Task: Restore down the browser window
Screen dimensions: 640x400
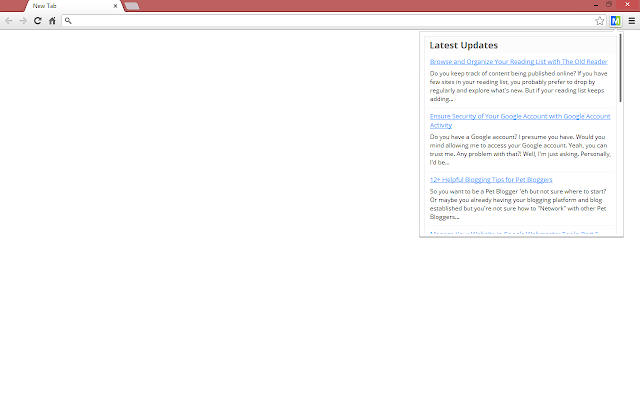Action: (609, 4)
